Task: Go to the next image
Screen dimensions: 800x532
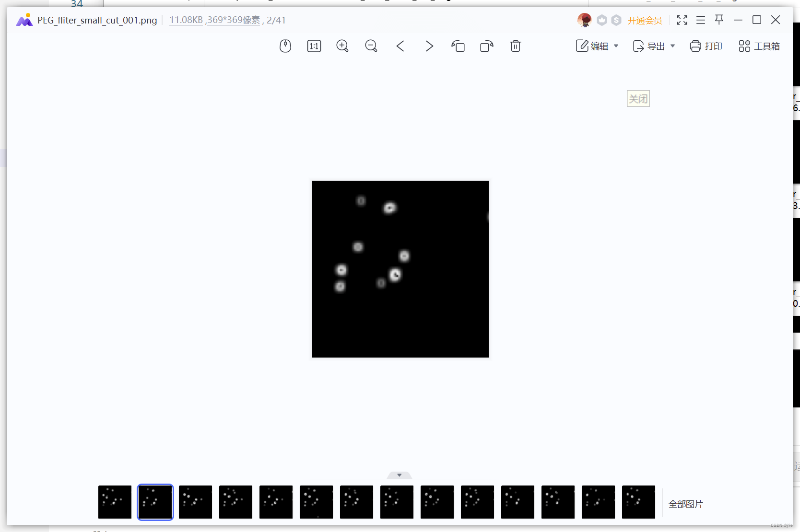Action: tap(429, 46)
